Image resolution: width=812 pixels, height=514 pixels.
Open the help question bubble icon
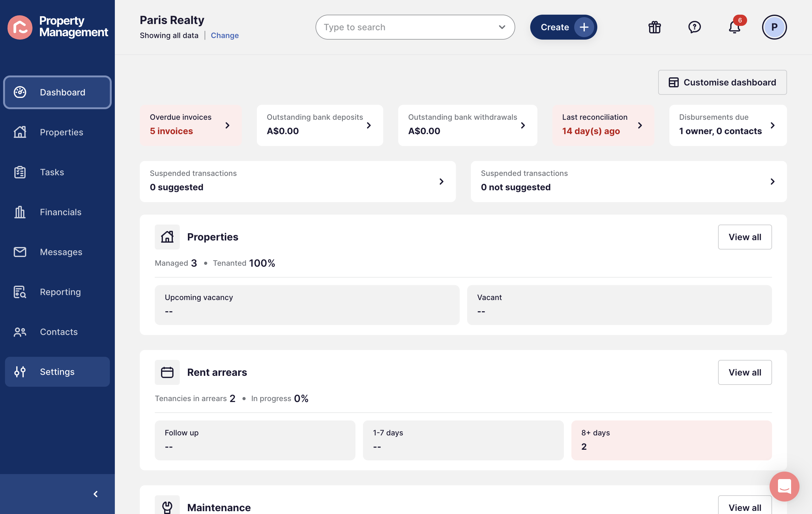coord(694,27)
